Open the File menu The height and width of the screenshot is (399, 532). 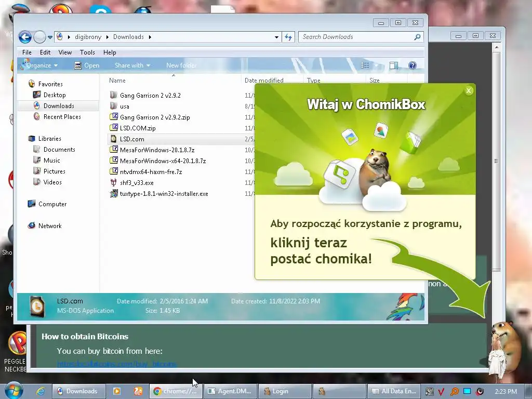[27, 52]
